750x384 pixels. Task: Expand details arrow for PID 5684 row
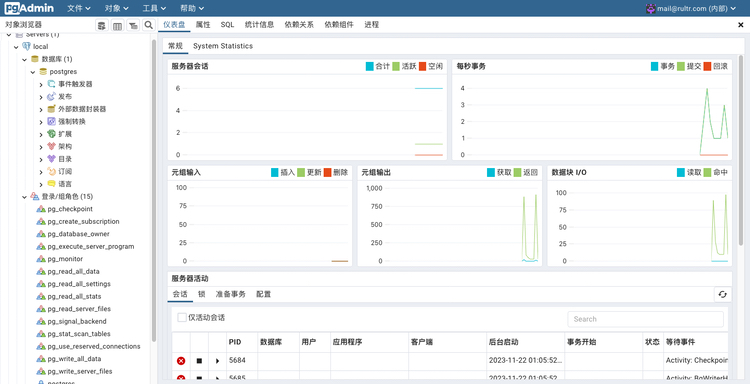pyautogui.click(x=218, y=361)
